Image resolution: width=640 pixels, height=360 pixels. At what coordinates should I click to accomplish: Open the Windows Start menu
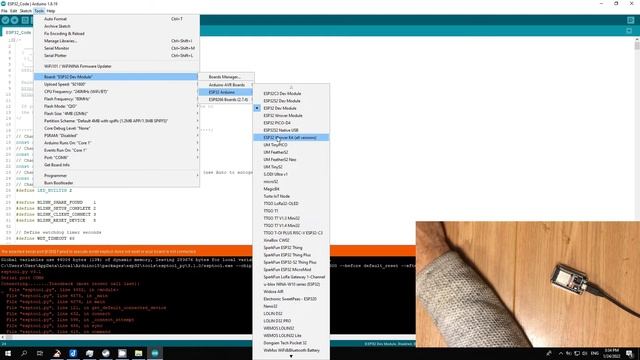click(8, 353)
